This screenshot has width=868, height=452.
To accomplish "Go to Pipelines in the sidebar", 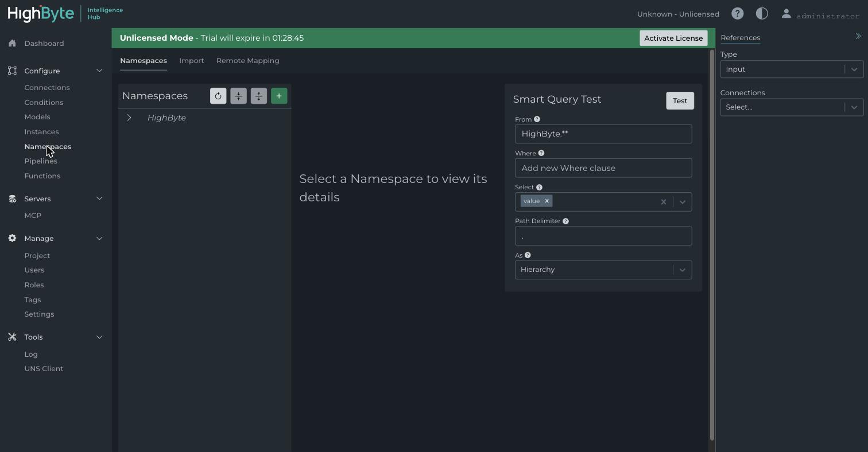I will [x=41, y=161].
